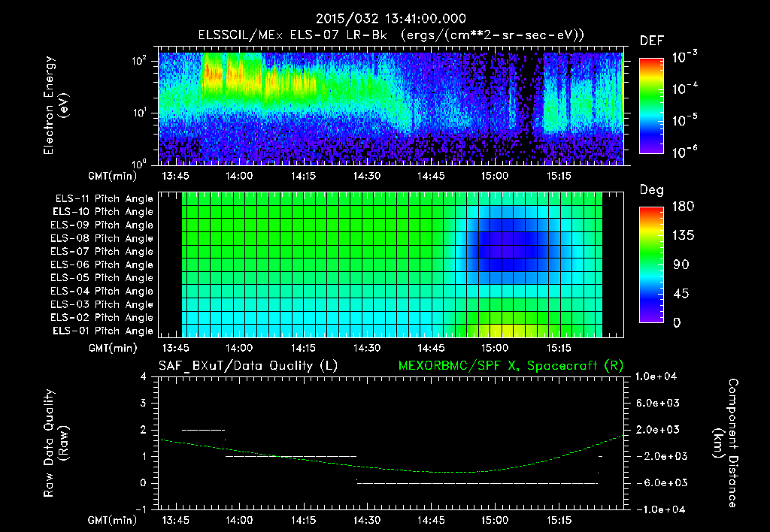This screenshot has height=532, width=770.
Task: Click the SAF_BXuT/Data Quality (L) title
Action: pyautogui.click(x=248, y=366)
